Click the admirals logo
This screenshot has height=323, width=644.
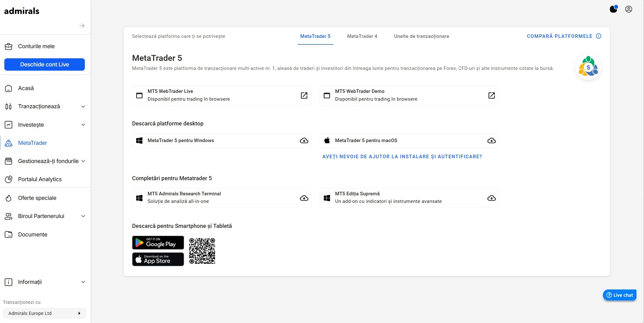[x=22, y=11]
